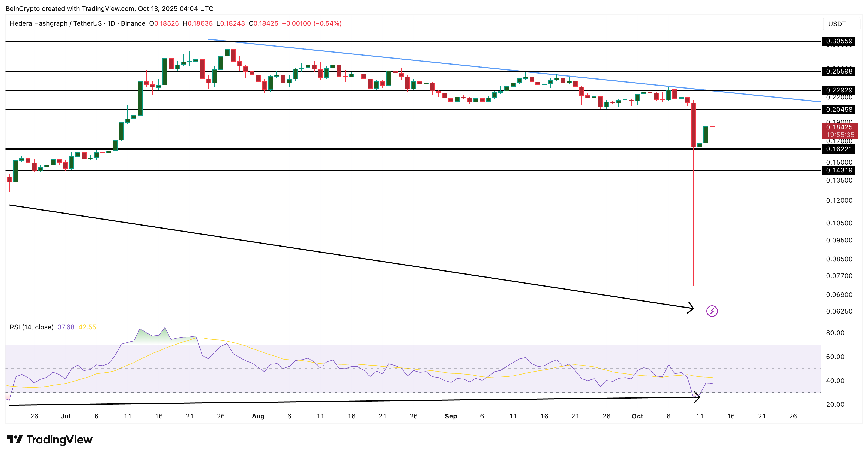The width and height of the screenshot is (868, 456).
Task: Click the yellow RSI average value 42.55
Action: click(x=87, y=327)
